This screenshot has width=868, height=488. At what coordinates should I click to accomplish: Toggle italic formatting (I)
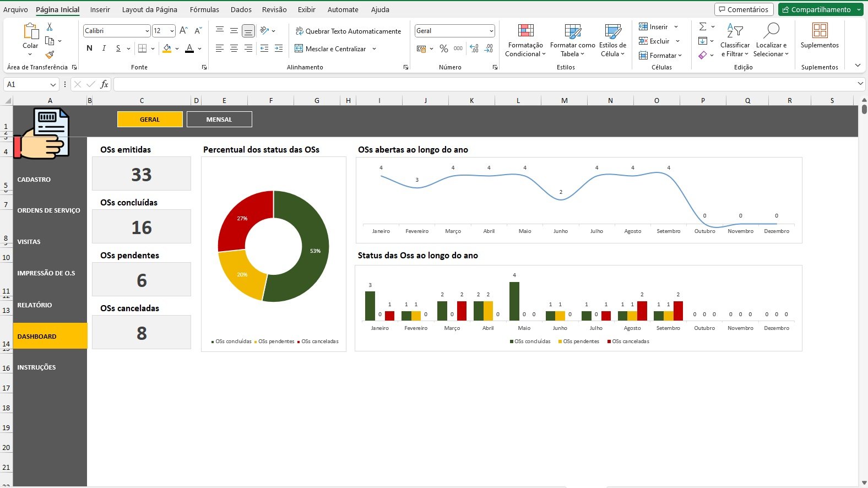click(104, 48)
